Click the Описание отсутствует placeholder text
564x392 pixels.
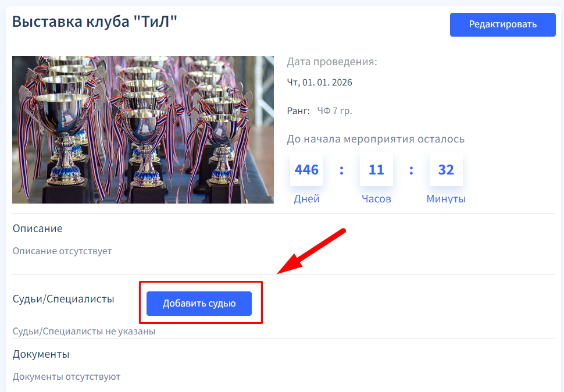[62, 251]
